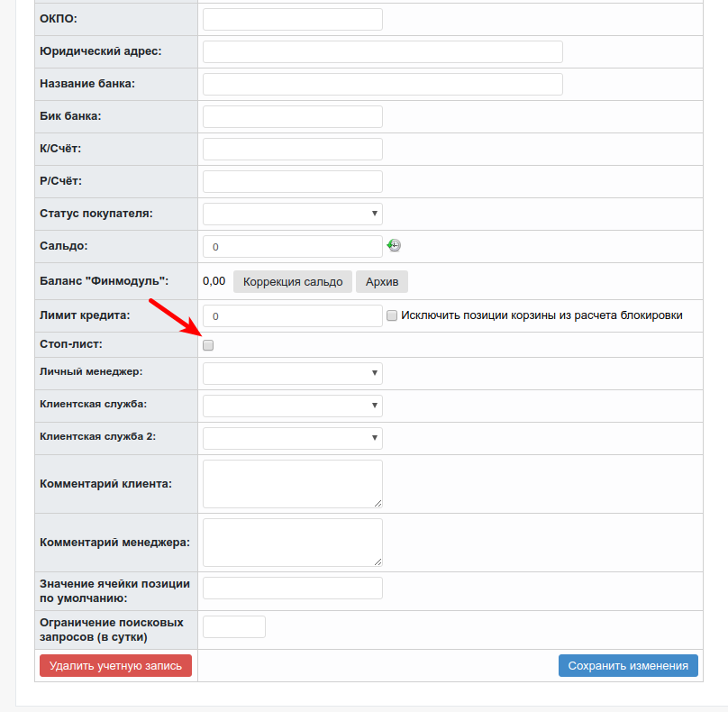Viewport: 728px width, 712px height.
Task: Open the Статус покупателя dropdown
Action: tap(292, 213)
